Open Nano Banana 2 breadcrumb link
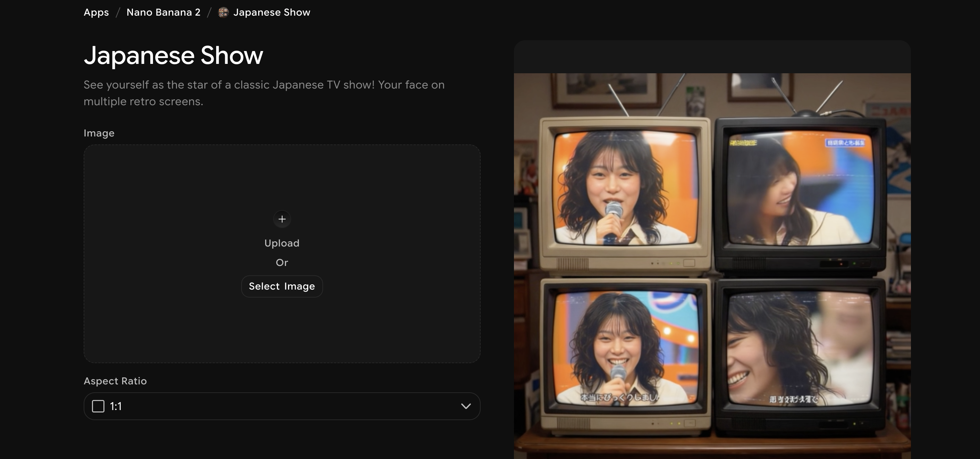Screen dimensions: 980x459 point(163,12)
